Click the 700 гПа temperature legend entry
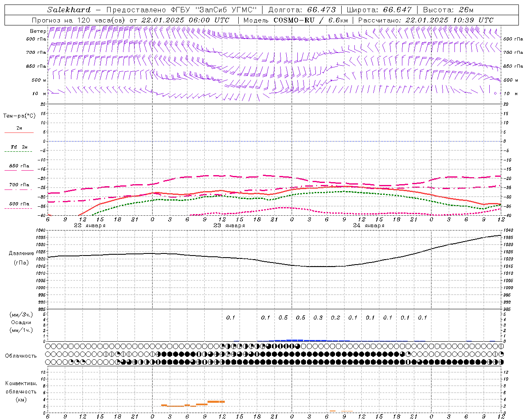This screenshot has height=420, width=525. tap(19, 185)
